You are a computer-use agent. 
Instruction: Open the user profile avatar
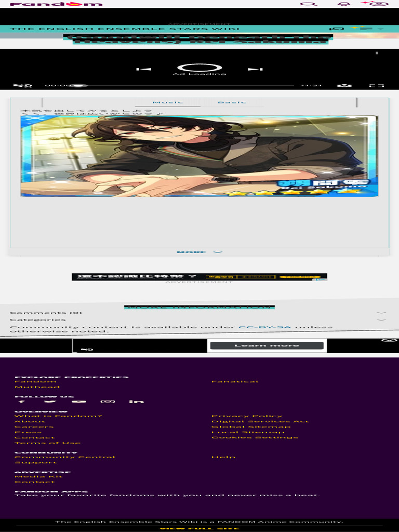(x=380, y=4)
